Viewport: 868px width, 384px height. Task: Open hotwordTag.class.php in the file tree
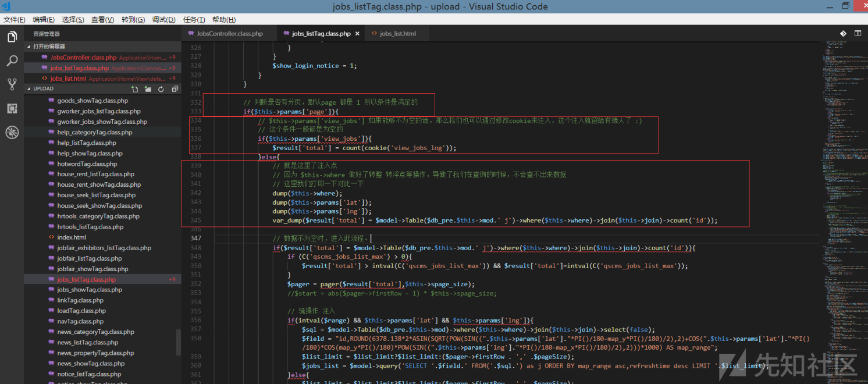pyautogui.click(x=87, y=164)
